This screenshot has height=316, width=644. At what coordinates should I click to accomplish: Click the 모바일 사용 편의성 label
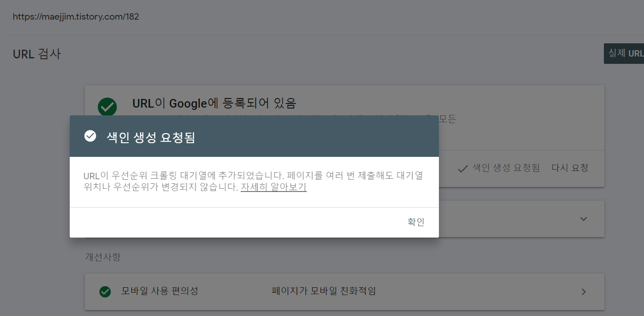160,291
